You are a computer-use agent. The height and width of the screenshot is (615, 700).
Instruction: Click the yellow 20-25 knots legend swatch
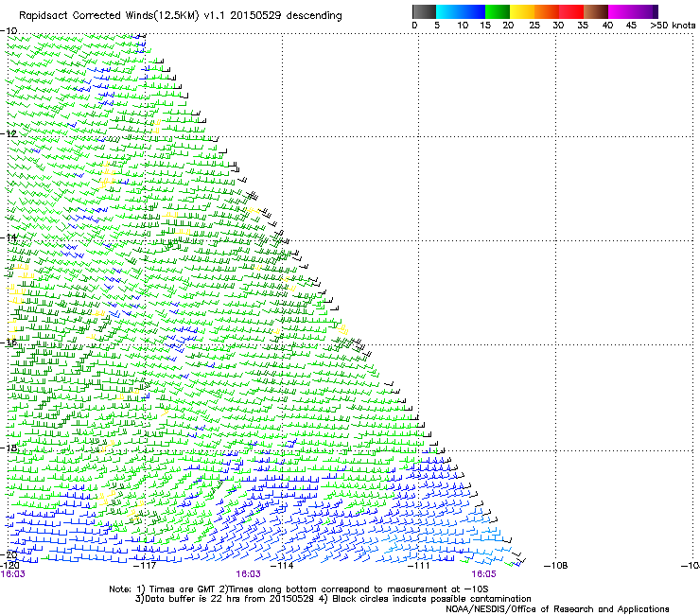tap(522, 11)
